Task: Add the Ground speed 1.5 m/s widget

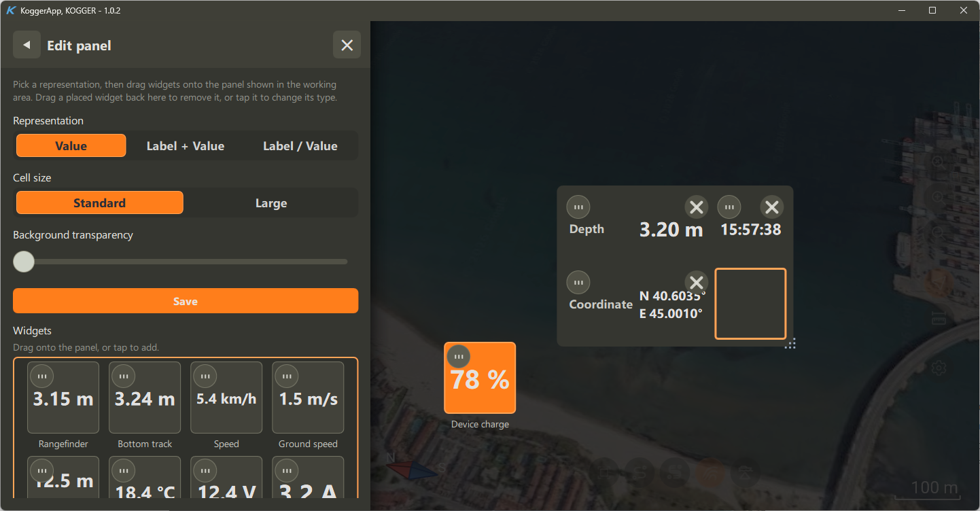Action: point(308,398)
